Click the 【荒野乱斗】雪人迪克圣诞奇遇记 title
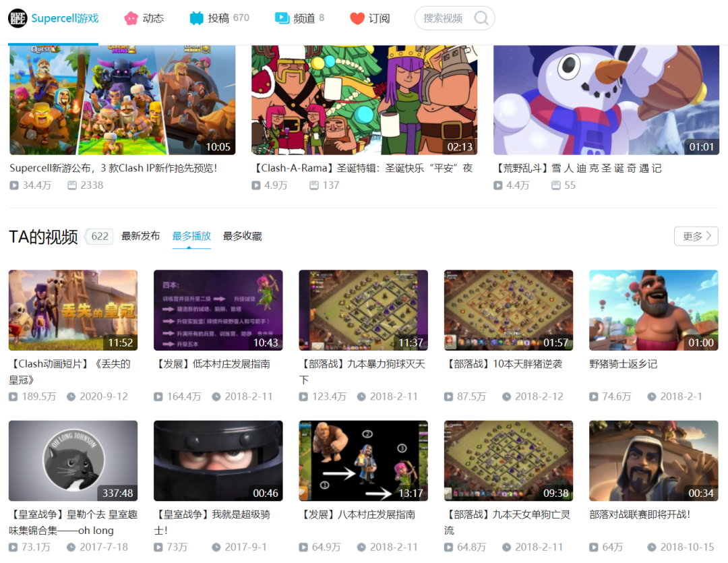The width and height of the screenshot is (728, 563). 578,168
